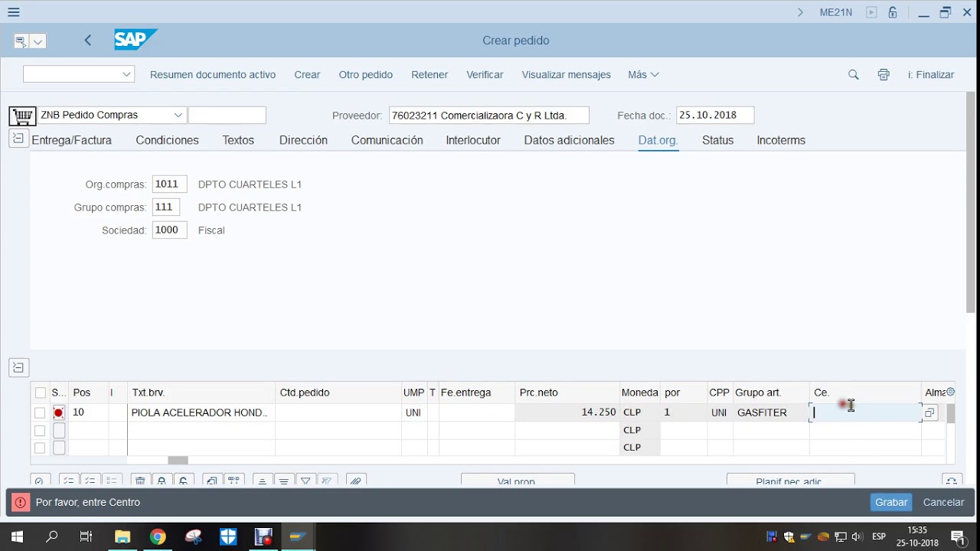Open the table settings gear icon
Image resolution: width=980 pixels, height=551 pixels.
[x=951, y=392]
